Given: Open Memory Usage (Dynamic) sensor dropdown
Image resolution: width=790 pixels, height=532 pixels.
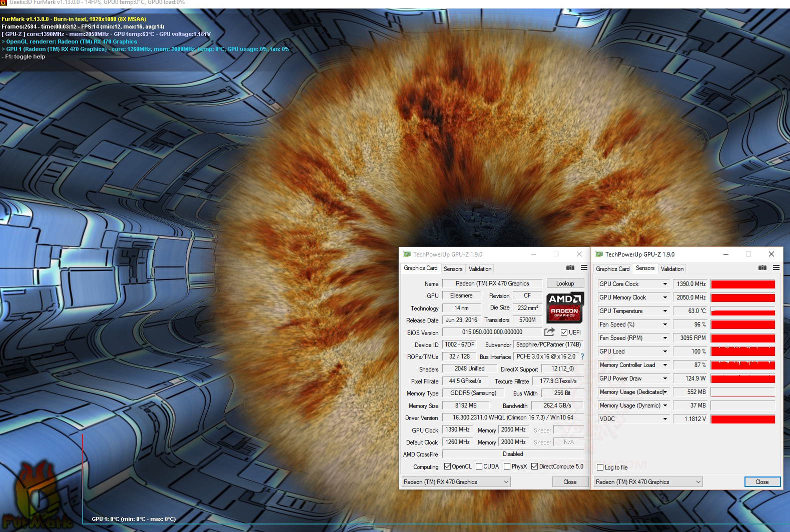Looking at the screenshot, I should tap(665, 405).
